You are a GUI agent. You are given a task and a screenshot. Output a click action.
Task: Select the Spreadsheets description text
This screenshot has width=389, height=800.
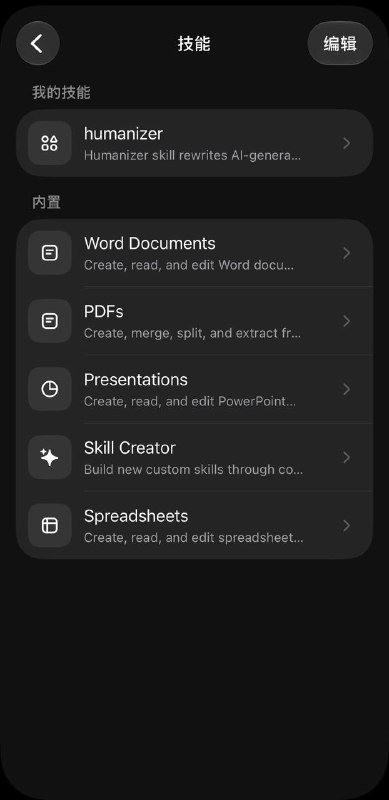point(193,538)
